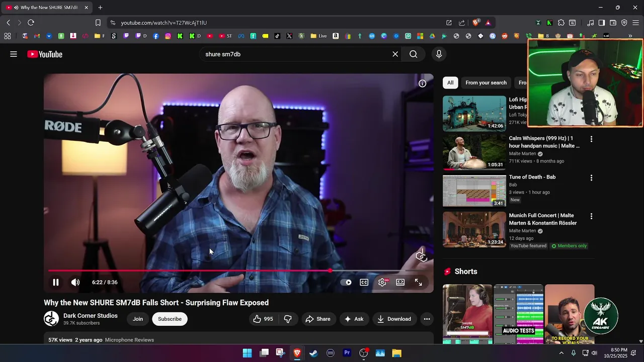Open the browser extensions puzzle icon

click(x=561, y=23)
